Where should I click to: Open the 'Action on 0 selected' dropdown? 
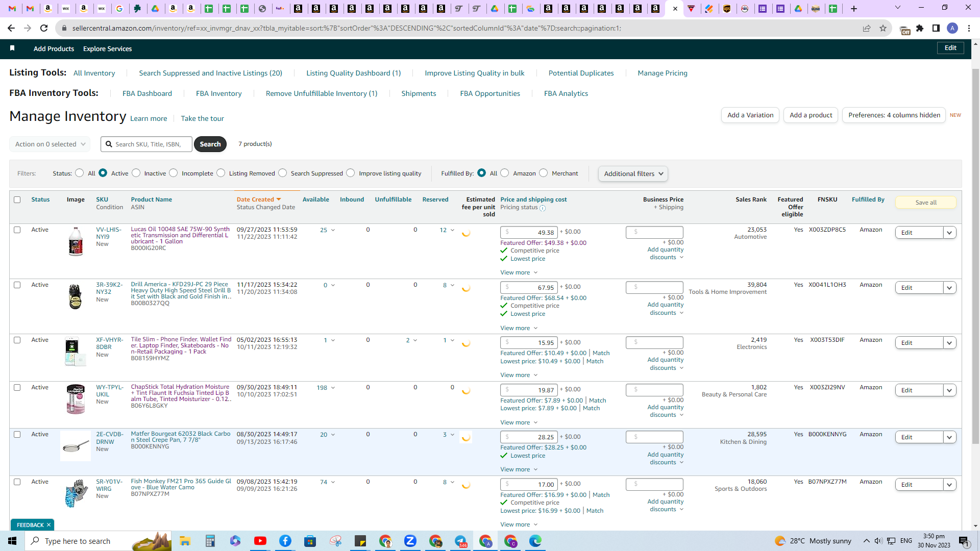coord(50,144)
